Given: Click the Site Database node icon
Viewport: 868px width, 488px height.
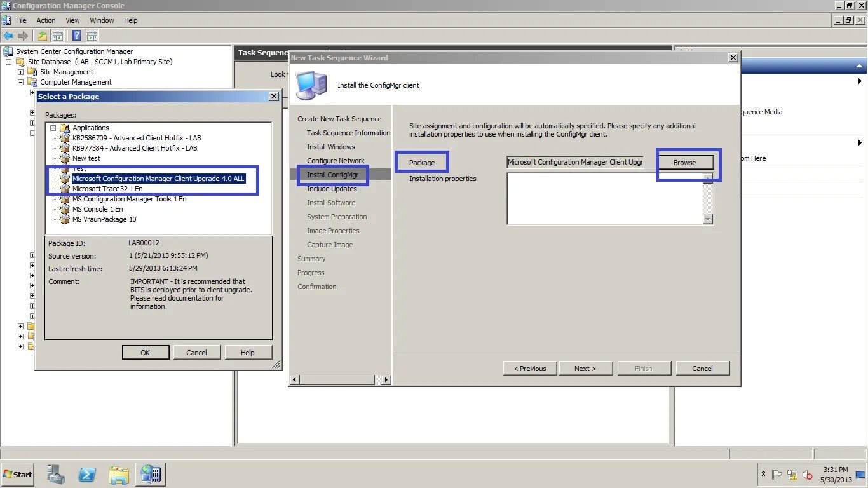Looking at the screenshot, I should pyautogui.click(x=20, y=62).
